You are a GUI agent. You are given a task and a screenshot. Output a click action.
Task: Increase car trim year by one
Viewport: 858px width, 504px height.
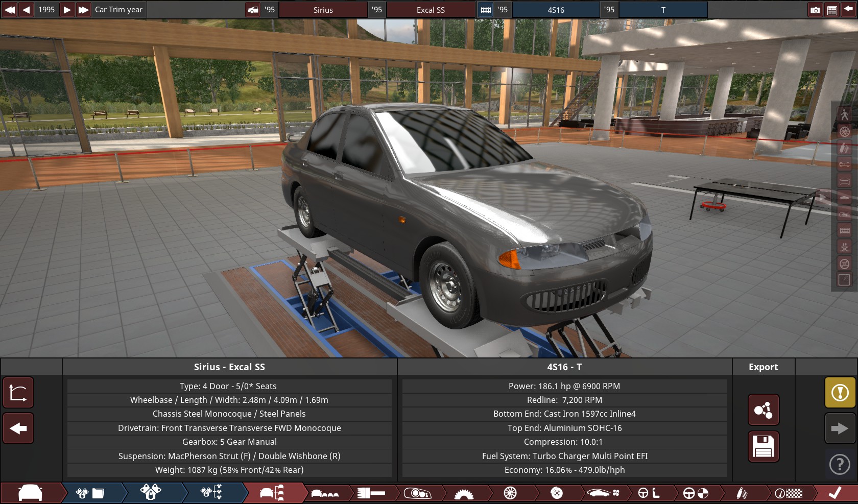67,10
